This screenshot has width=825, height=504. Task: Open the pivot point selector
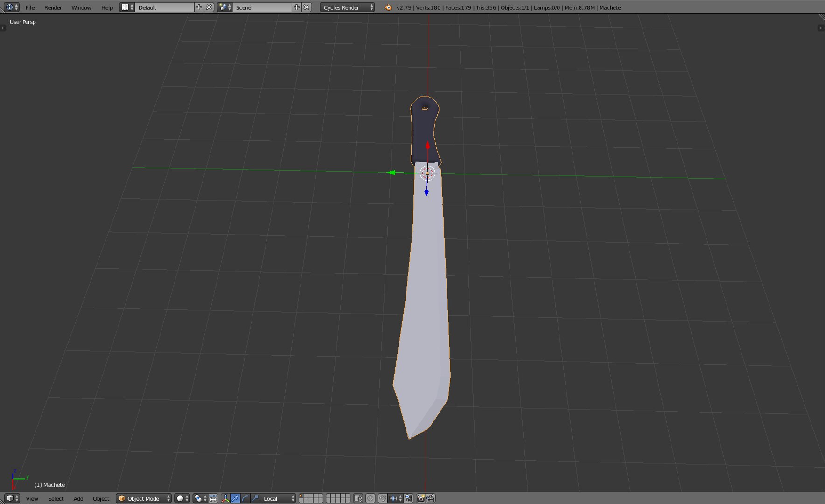coord(200,498)
